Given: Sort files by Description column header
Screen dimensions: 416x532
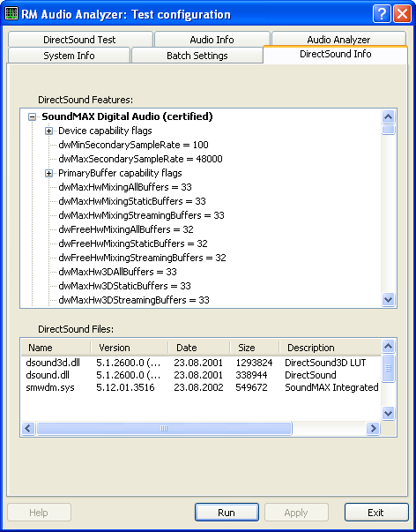Looking at the screenshot, I should pos(330,348).
